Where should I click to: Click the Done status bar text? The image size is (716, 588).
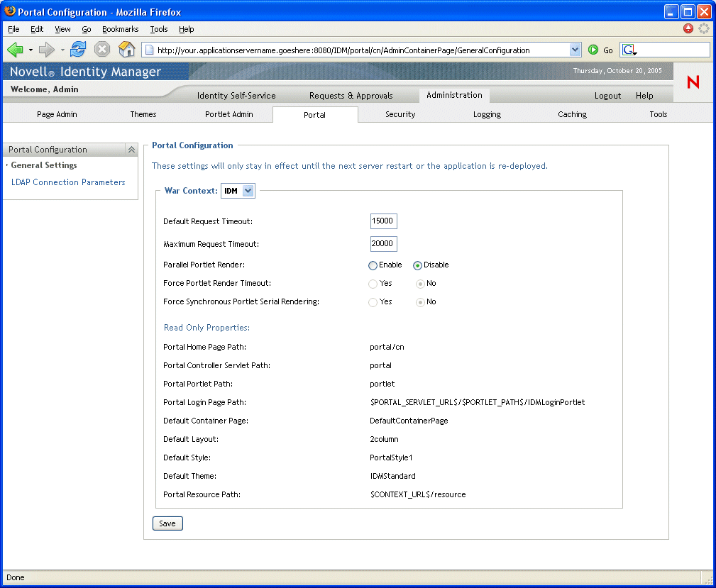[16, 577]
